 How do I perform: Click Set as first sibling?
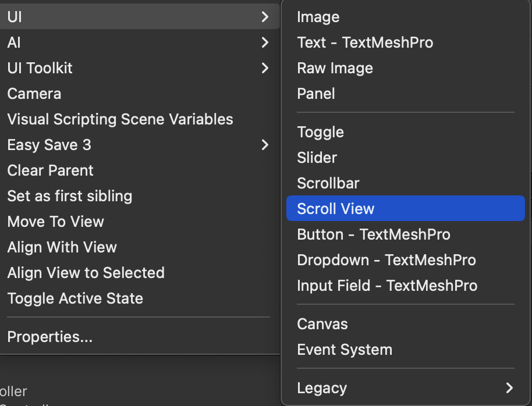click(70, 196)
